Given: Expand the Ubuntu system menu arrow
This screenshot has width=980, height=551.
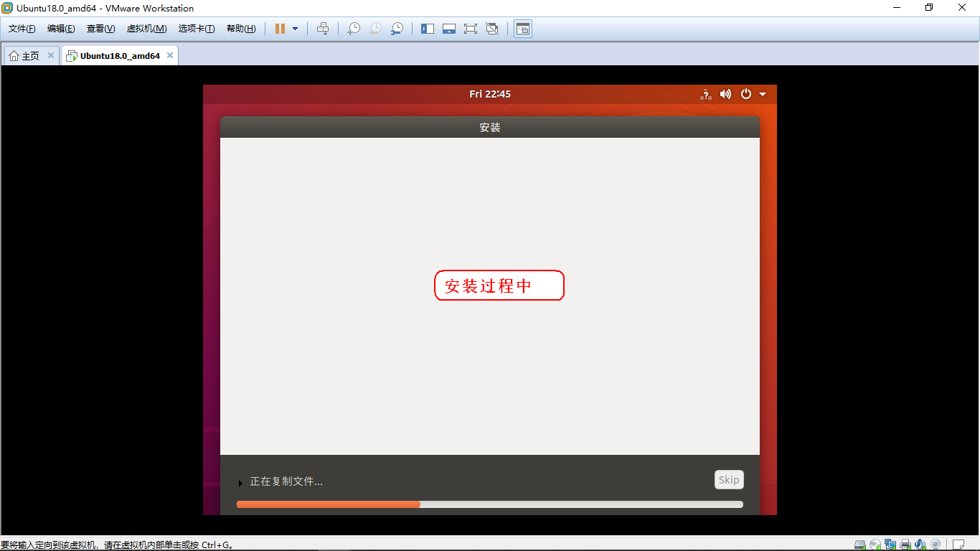Looking at the screenshot, I should point(763,94).
